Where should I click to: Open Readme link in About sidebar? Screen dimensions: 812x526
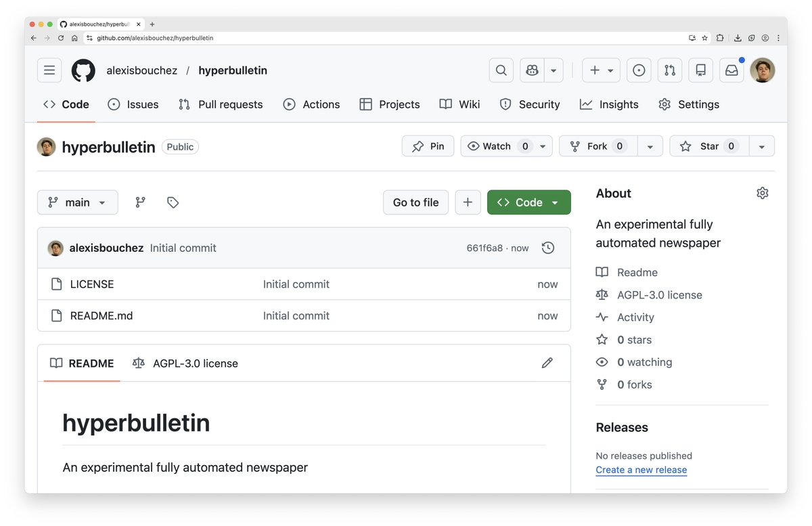pyautogui.click(x=627, y=272)
